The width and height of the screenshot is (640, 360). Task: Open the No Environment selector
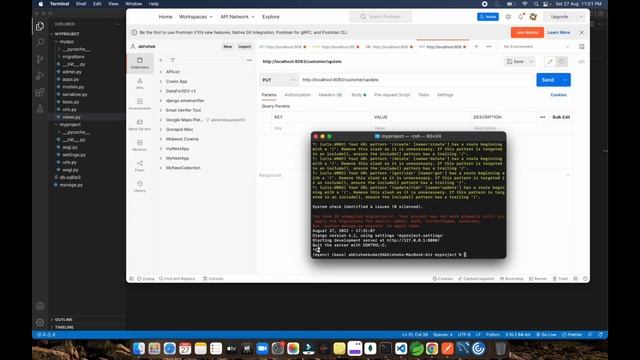coord(536,47)
